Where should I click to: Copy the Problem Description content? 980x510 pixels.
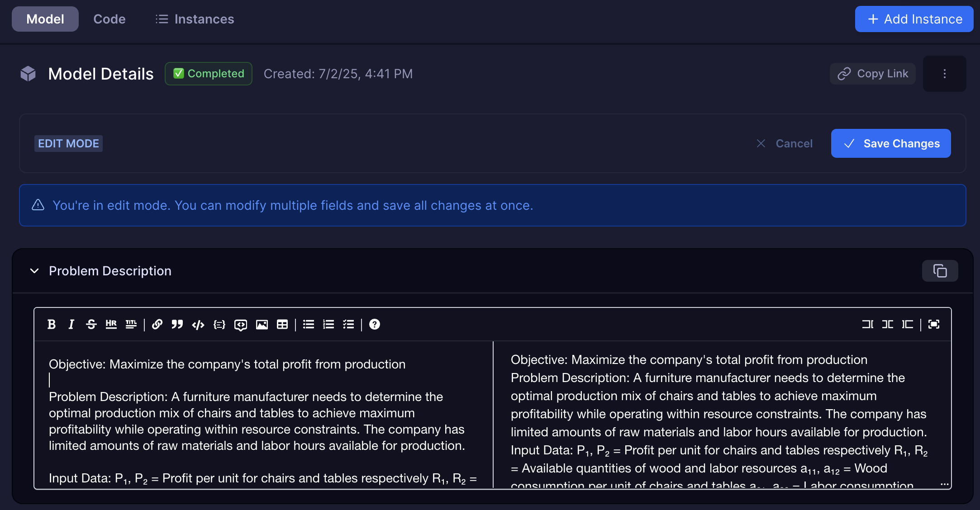(x=940, y=271)
